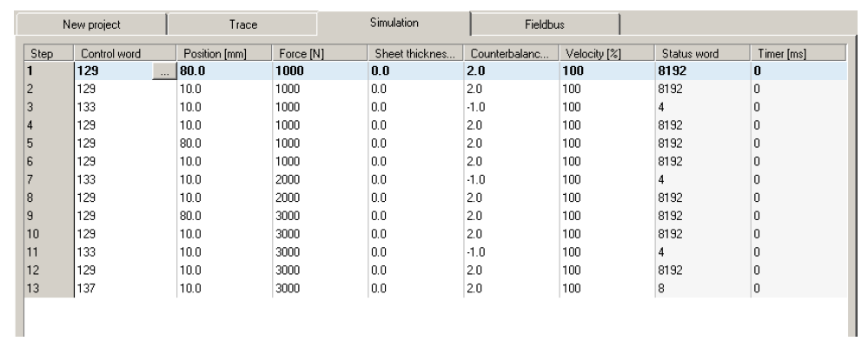Click Timer 0 in step 1
The image size is (868, 348).
pos(798,71)
